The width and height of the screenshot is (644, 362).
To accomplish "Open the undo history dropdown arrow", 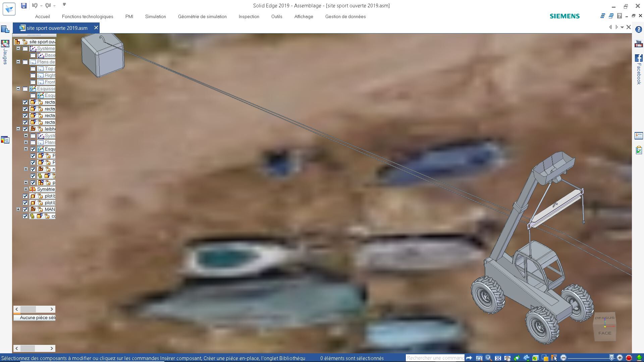I will (x=41, y=6).
